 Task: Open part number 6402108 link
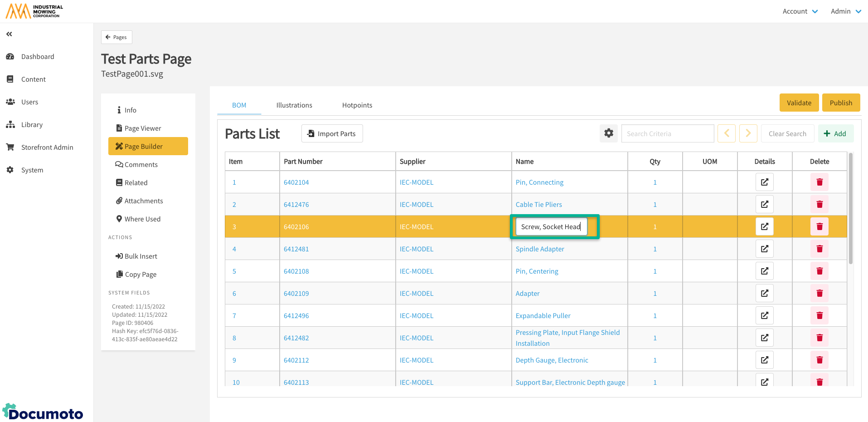tap(296, 271)
